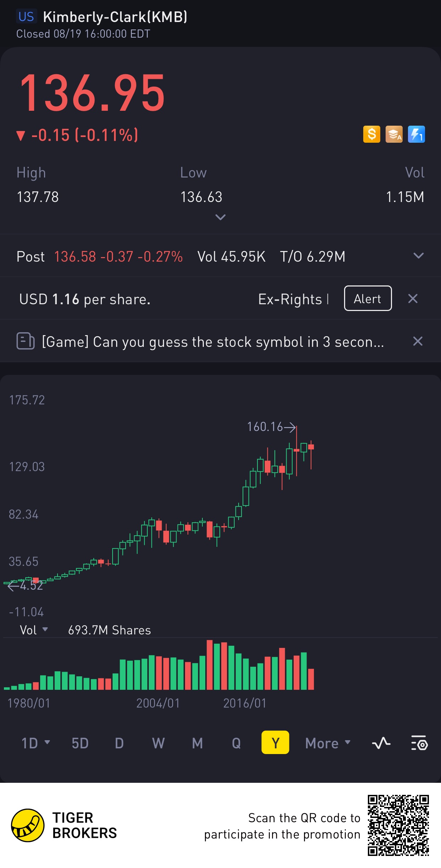Tap the stacked coins badge icon
The width and height of the screenshot is (441, 868).
(394, 135)
